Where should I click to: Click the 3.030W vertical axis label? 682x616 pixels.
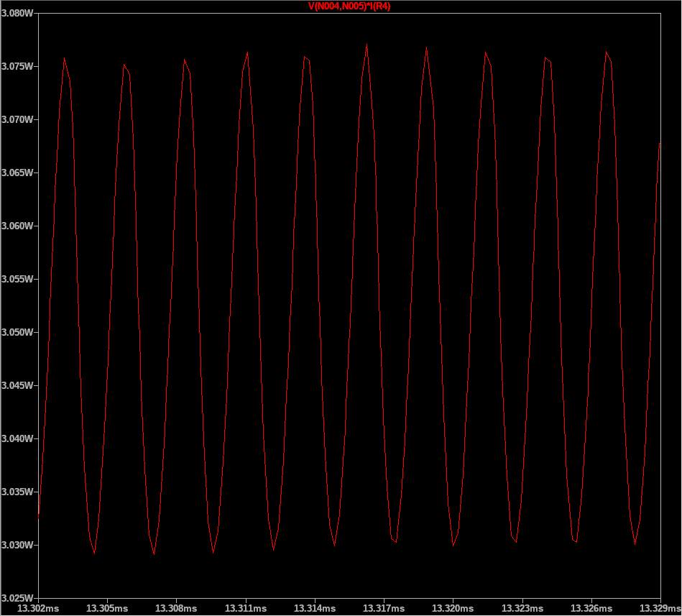17,545
